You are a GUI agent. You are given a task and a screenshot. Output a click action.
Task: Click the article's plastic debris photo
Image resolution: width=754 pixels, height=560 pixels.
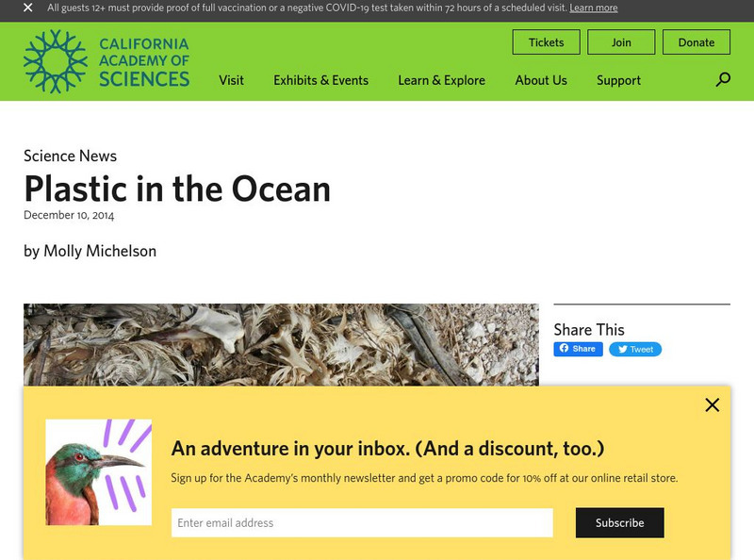(281, 344)
